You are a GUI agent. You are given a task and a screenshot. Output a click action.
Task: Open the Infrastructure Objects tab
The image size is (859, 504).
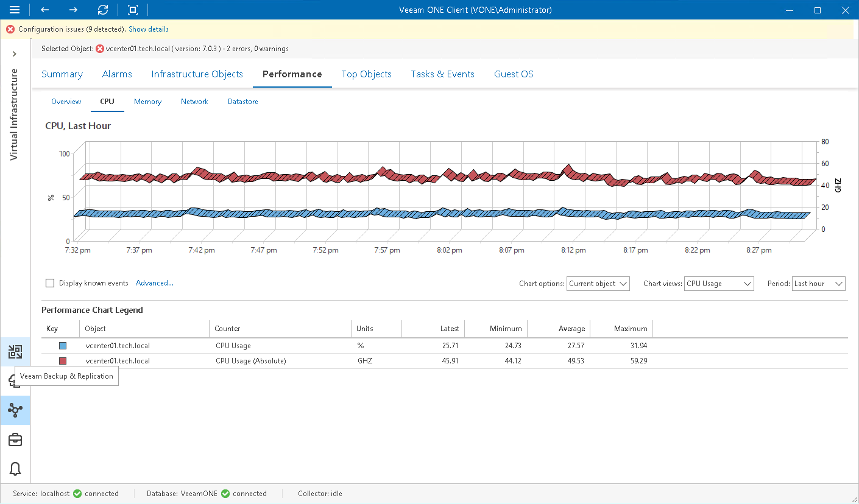click(197, 74)
